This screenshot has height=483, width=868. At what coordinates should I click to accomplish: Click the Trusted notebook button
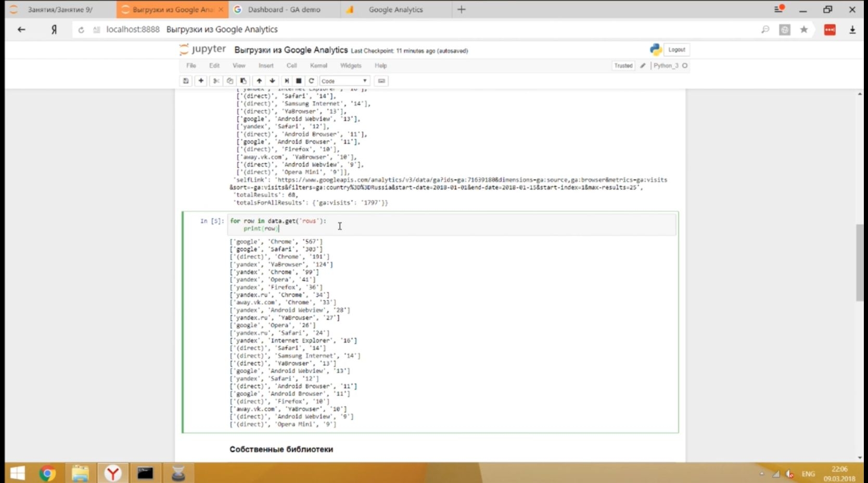623,66
